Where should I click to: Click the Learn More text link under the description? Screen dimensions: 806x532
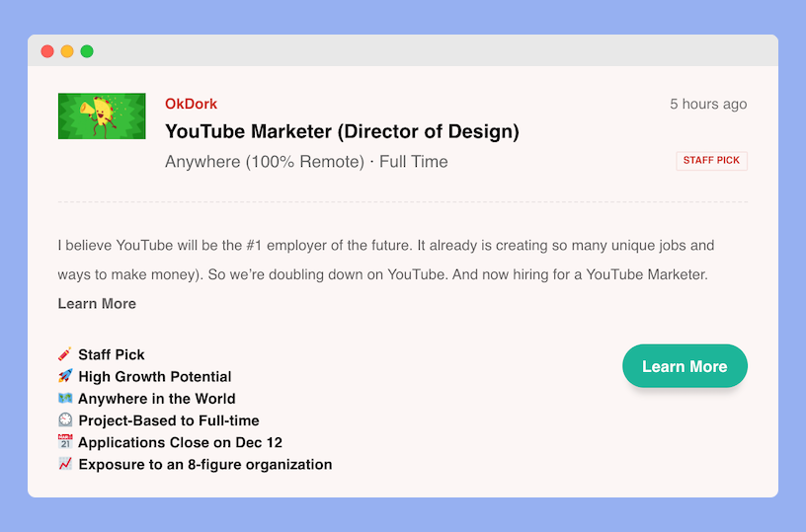pos(97,303)
